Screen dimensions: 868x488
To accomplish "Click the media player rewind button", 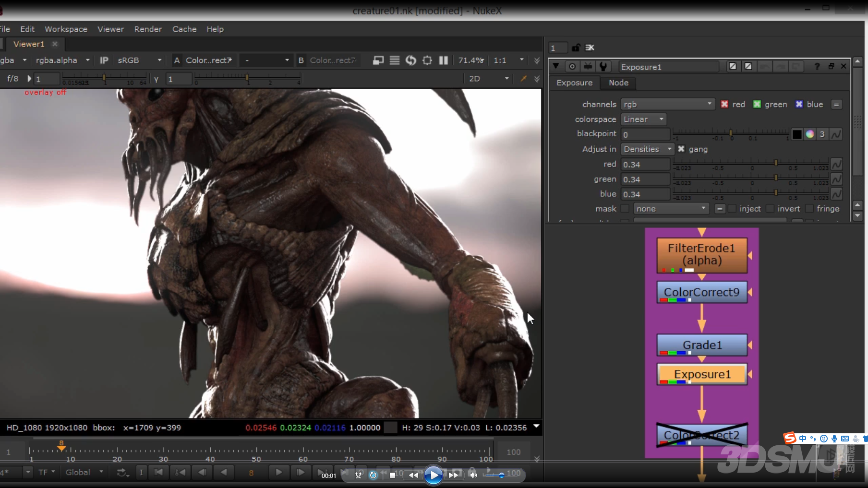I will [x=413, y=475].
